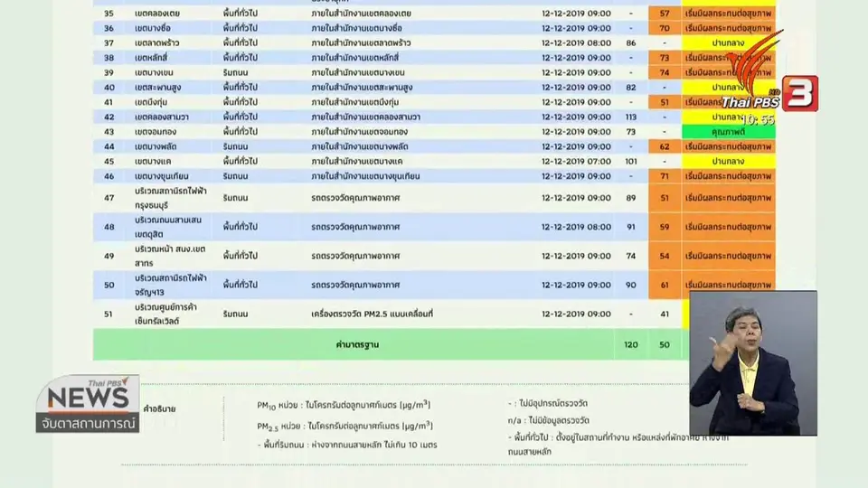Click PM10 value 101 for เขตบางแค

pos(630,162)
